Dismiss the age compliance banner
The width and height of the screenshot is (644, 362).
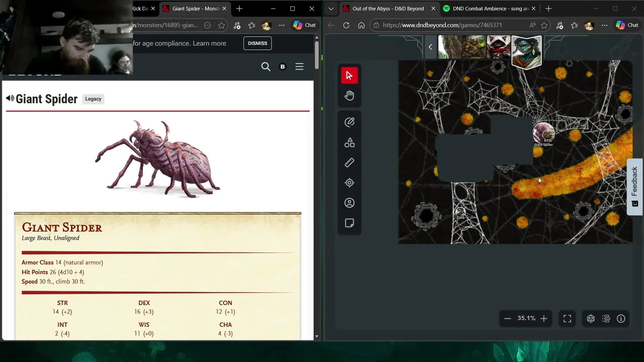tap(258, 43)
